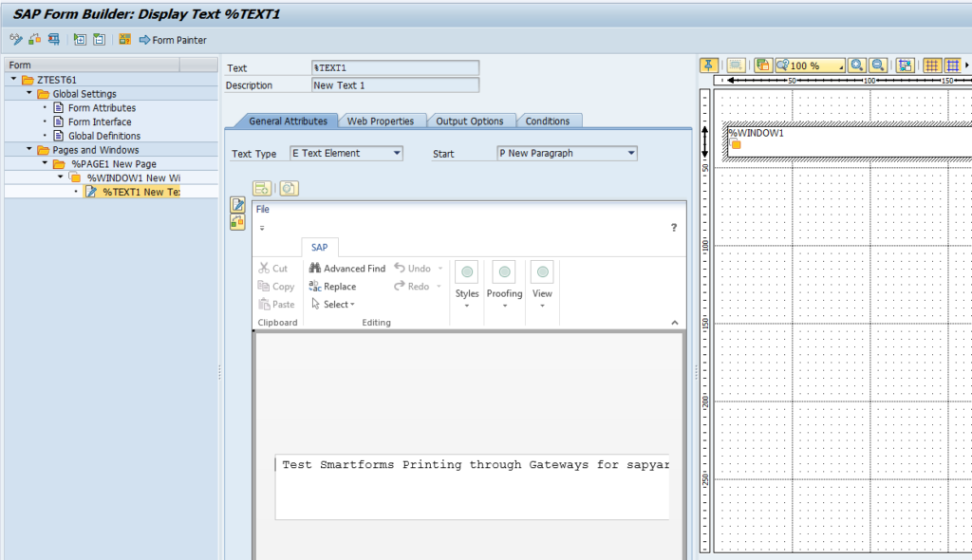Open the Text Type dropdown

(x=397, y=153)
